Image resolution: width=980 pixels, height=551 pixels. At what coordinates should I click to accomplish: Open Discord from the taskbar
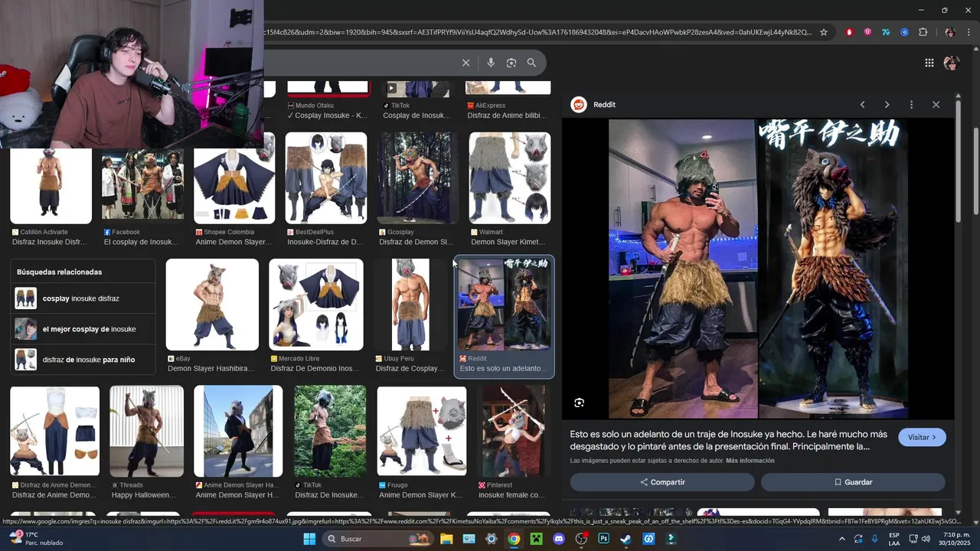559,539
